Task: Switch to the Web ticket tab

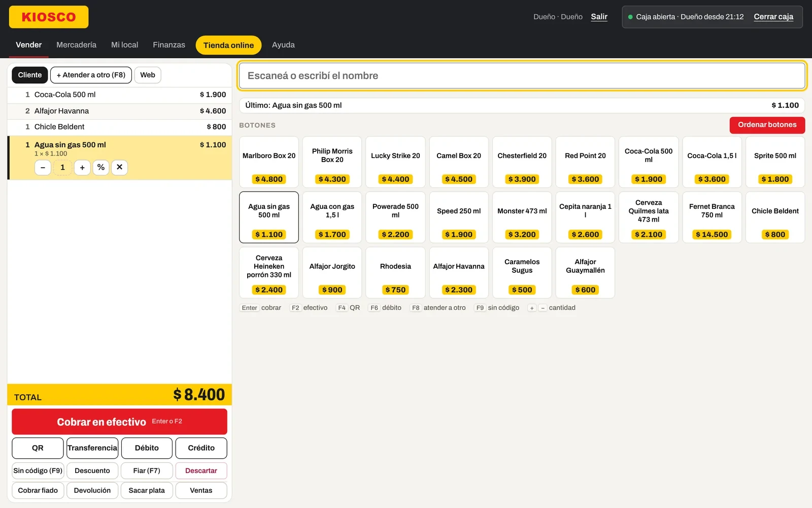Action: tap(148, 75)
